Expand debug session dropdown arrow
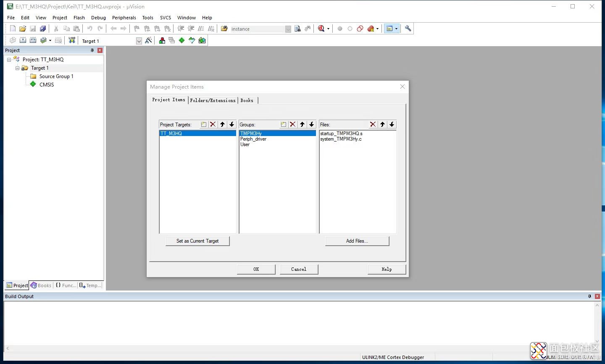The image size is (605, 364). pyautogui.click(x=328, y=29)
